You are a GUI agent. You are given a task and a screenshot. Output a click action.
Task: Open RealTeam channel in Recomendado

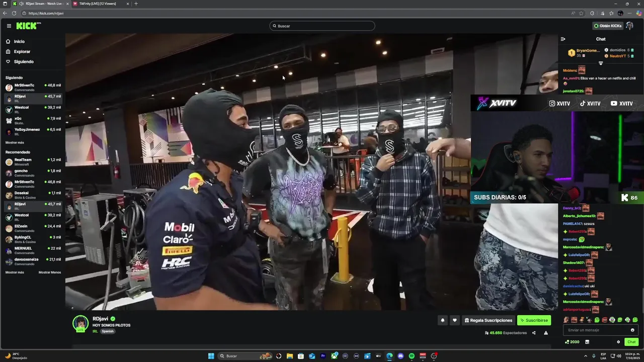(x=33, y=162)
